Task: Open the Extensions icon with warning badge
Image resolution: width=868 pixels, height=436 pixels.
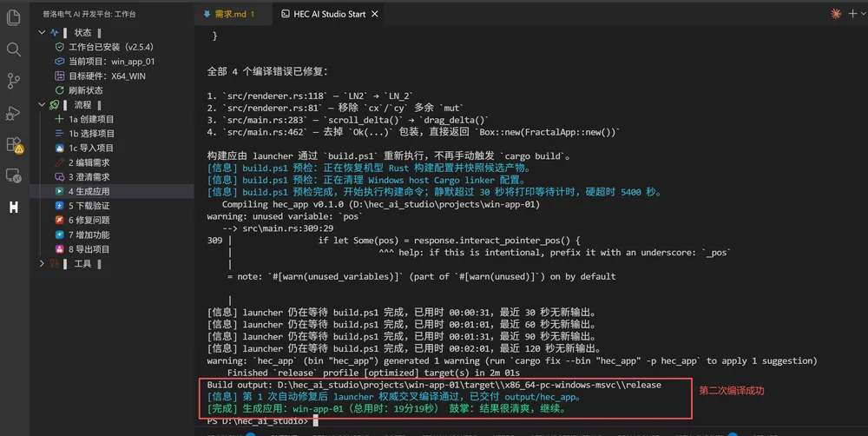Action: (x=14, y=145)
